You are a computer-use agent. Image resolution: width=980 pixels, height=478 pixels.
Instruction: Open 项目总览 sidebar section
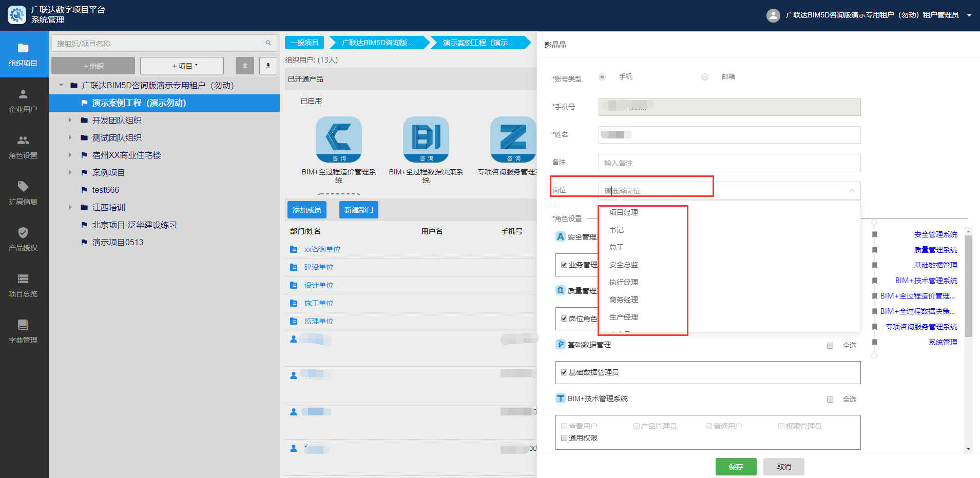pos(24,285)
